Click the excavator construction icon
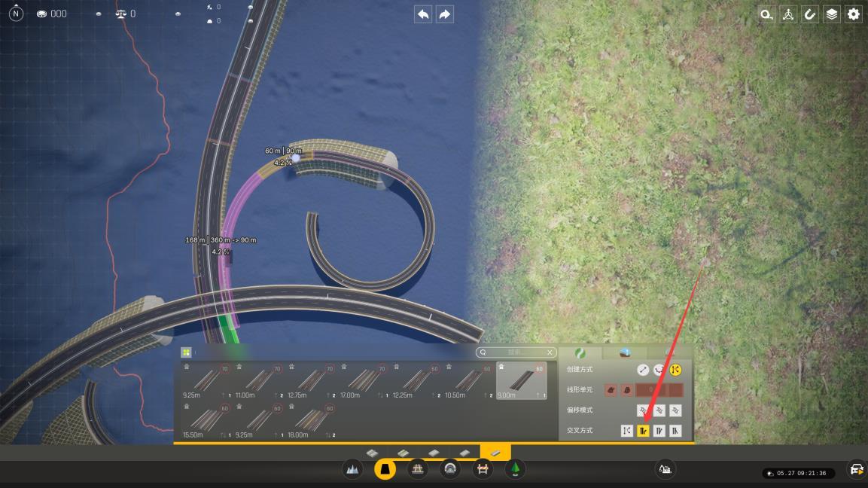This screenshot has height=488, width=868. [x=665, y=470]
